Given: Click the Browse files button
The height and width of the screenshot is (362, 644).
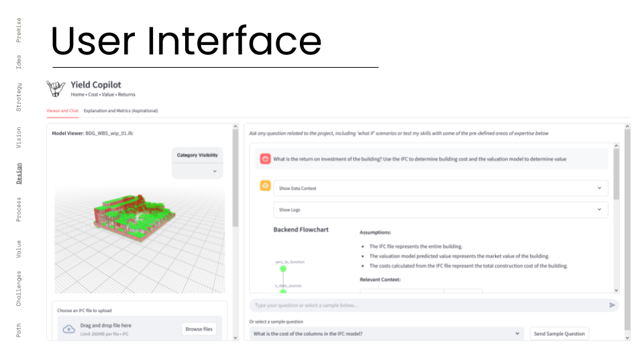Looking at the screenshot, I should (x=199, y=329).
